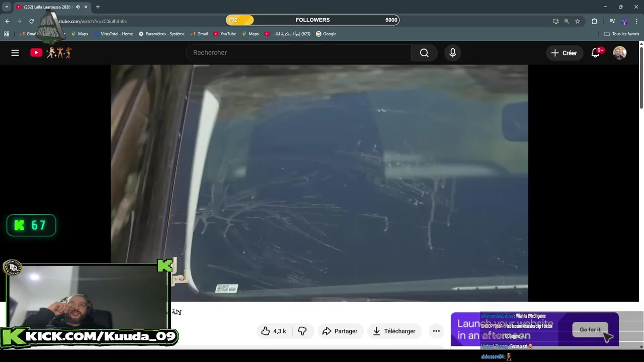Open the media controls music icon
This screenshot has height=362, width=644.
(612, 21)
